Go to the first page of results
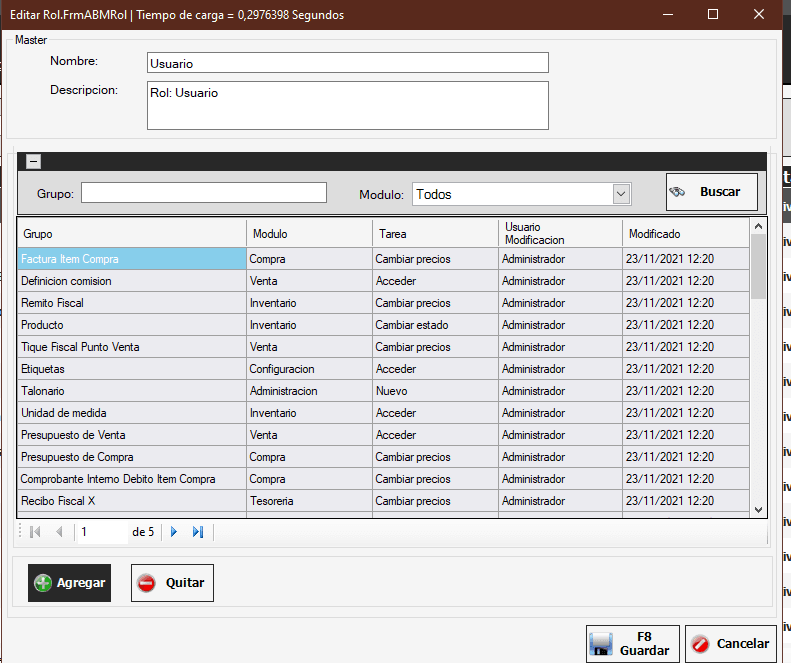The image size is (791, 663). point(36,532)
